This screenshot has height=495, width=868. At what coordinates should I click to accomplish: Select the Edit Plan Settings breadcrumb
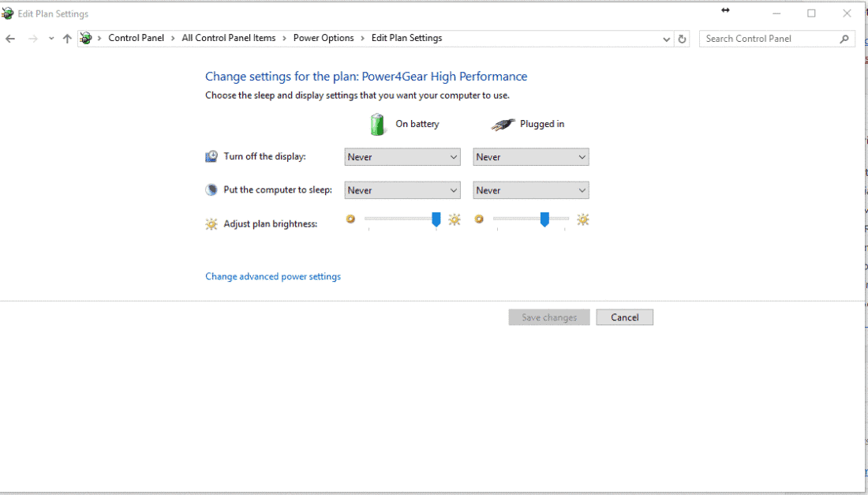[x=407, y=38]
